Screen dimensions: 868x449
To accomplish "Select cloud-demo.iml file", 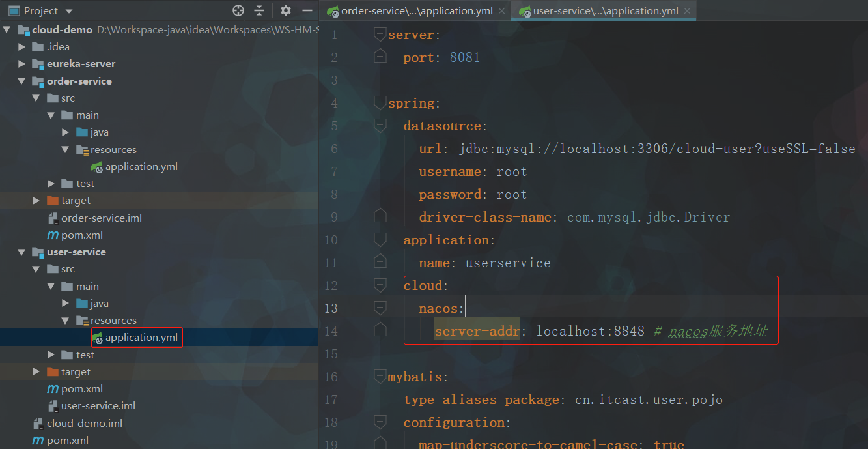I will click(85, 424).
